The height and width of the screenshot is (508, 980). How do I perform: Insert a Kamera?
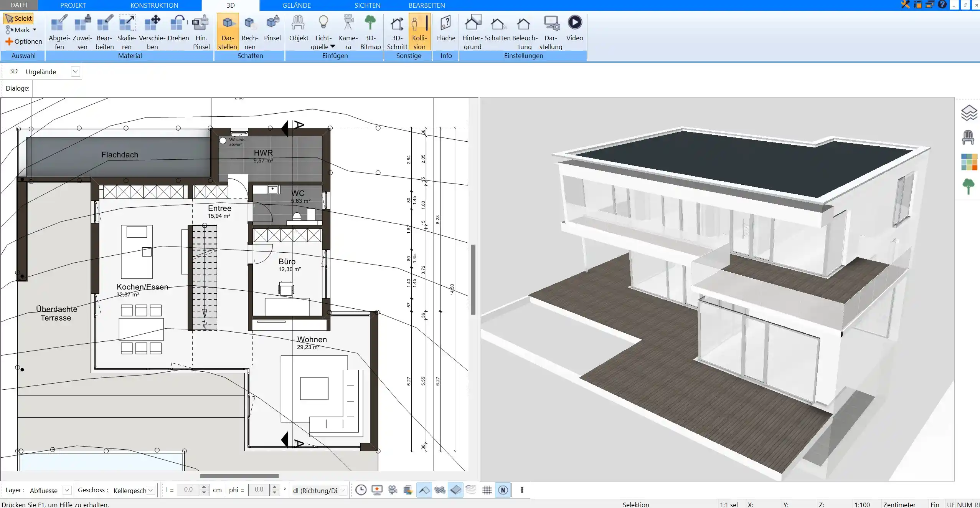click(348, 32)
